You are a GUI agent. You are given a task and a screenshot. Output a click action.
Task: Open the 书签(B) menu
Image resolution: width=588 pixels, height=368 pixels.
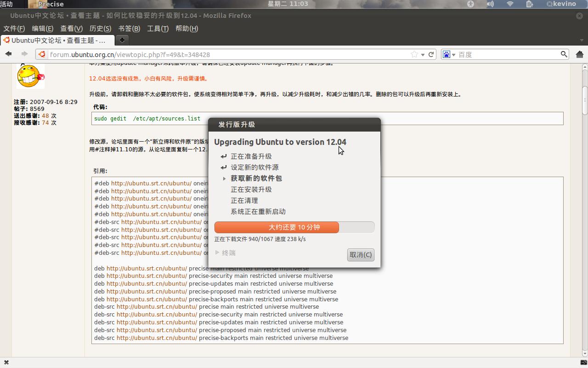(129, 29)
